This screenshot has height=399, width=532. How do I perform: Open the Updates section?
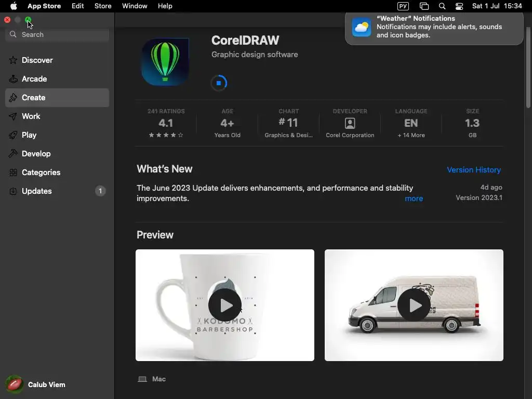point(57,191)
